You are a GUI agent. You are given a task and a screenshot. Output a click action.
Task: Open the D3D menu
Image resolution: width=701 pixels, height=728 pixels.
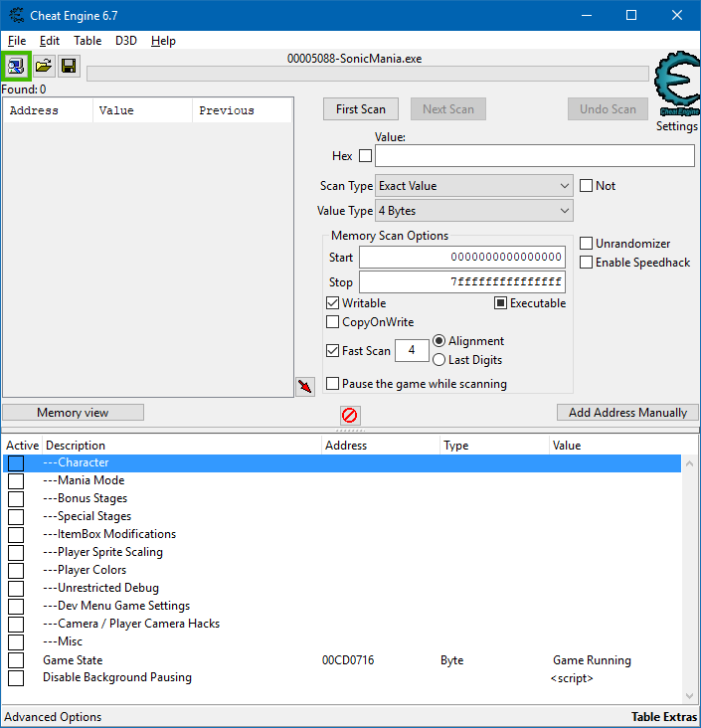[126, 41]
